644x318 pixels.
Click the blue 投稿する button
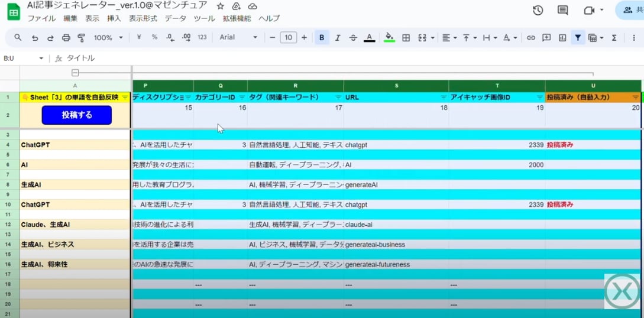tap(77, 115)
